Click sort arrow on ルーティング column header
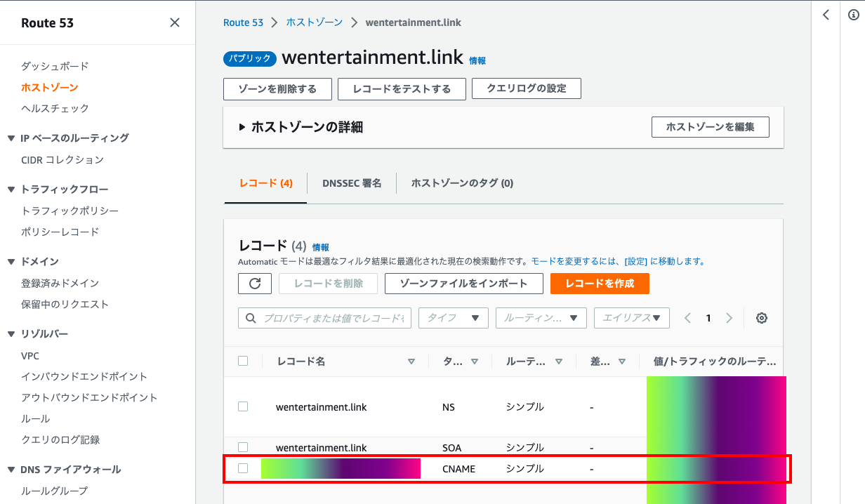The height and width of the screenshot is (504, 865). [559, 362]
